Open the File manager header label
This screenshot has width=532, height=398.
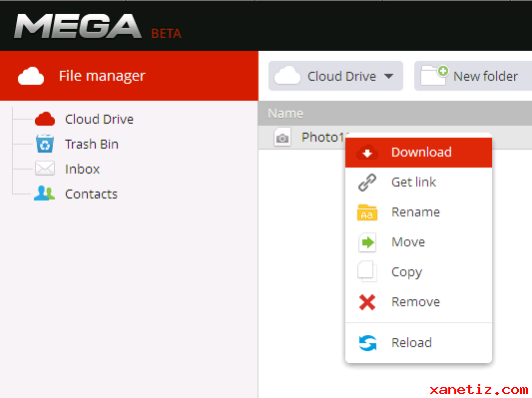102,76
